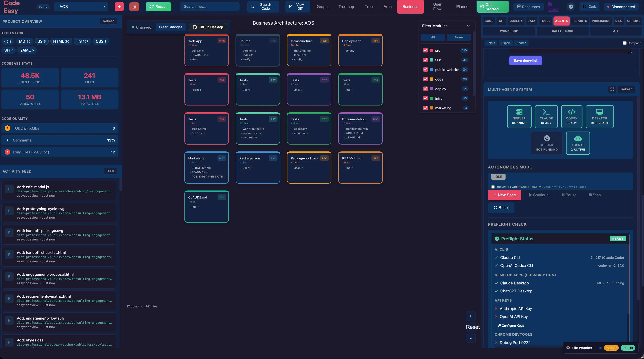Uncheck the docs module checkbox
644x359 pixels.
pyautogui.click(x=425, y=79)
